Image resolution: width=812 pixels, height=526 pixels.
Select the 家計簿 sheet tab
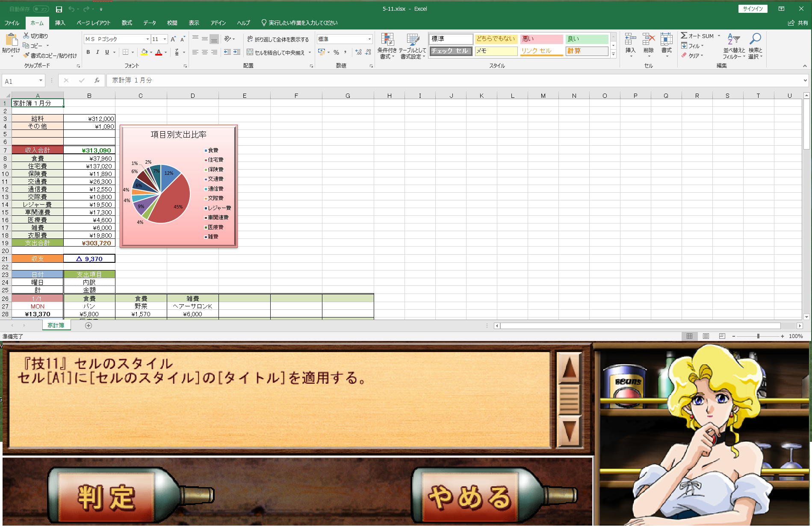pyautogui.click(x=56, y=326)
